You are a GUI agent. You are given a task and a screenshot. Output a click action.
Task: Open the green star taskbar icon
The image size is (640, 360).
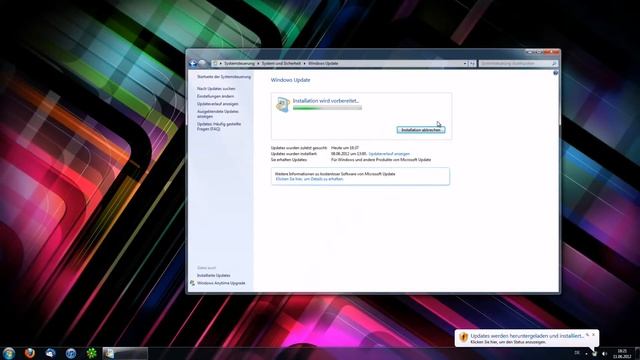tap(92, 353)
